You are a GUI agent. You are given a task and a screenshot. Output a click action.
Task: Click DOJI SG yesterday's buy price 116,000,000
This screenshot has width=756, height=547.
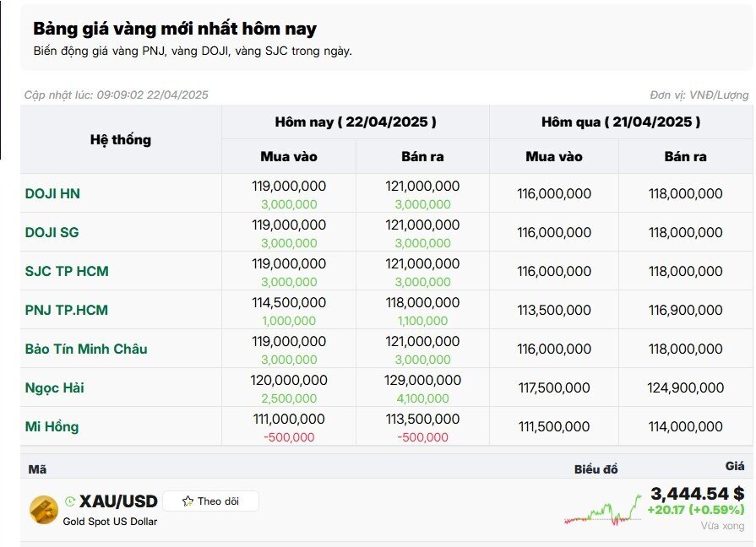(x=554, y=233)
